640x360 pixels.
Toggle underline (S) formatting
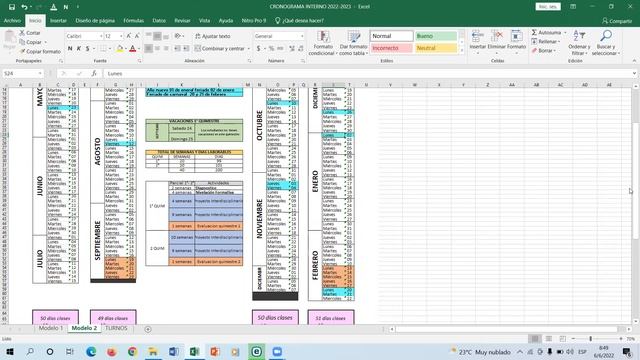[x=87, y=49]
